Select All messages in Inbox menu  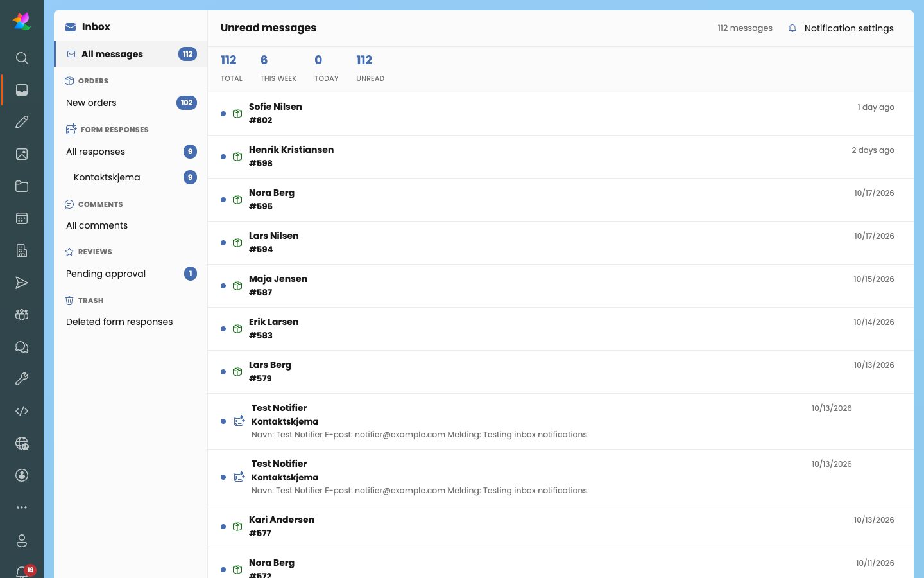(x=131, y=54)
